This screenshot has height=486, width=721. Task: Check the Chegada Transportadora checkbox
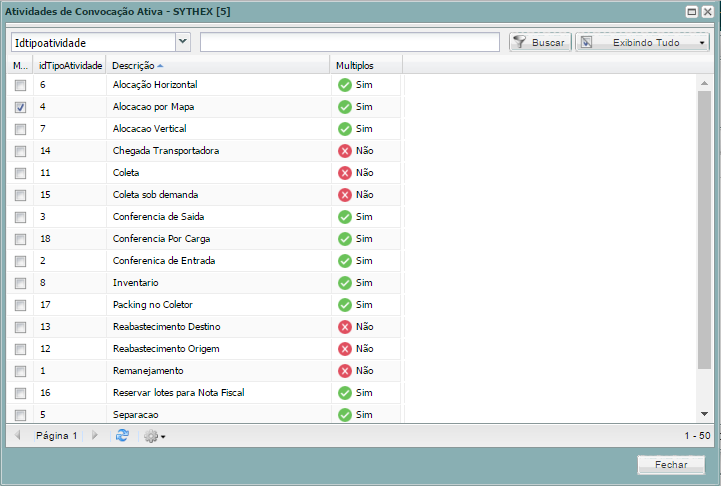(x=20, y=151)
